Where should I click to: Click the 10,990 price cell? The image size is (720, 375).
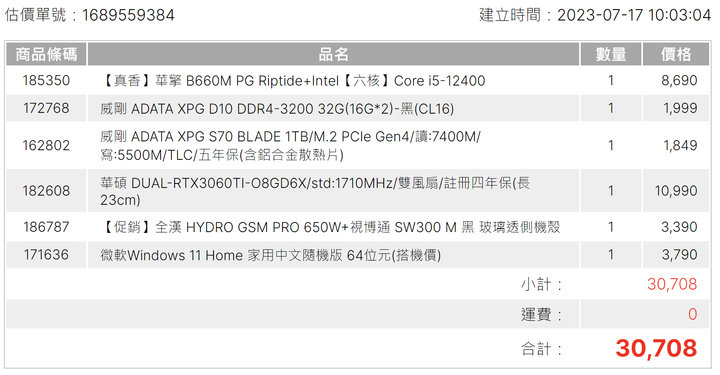click(x=676, y=191)
